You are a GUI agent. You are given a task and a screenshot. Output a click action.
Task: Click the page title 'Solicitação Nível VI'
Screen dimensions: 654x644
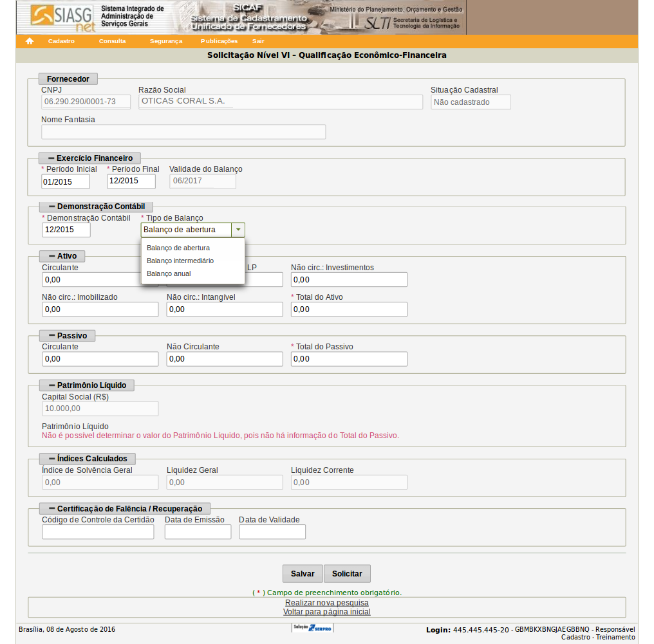327,55
